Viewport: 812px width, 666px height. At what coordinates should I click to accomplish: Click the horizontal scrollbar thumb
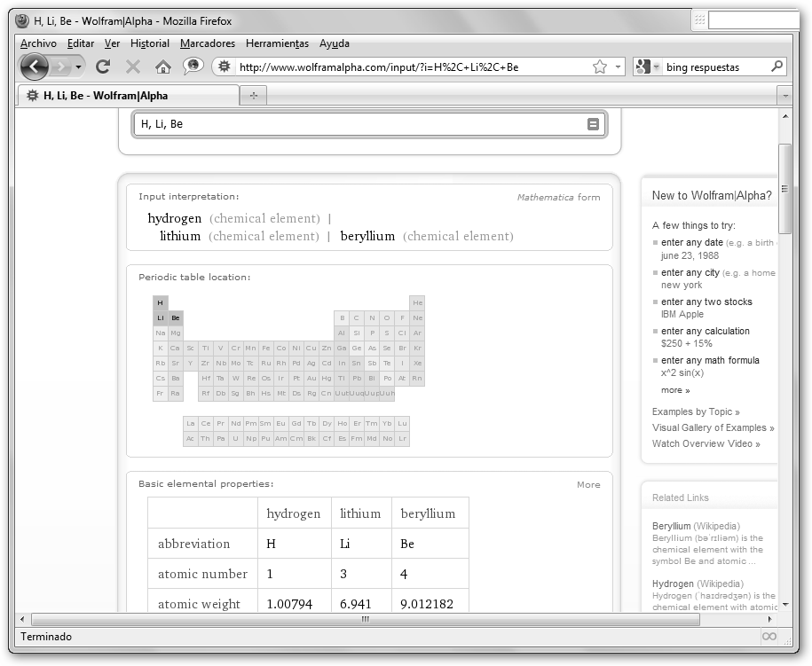click(x=364, y=619)
